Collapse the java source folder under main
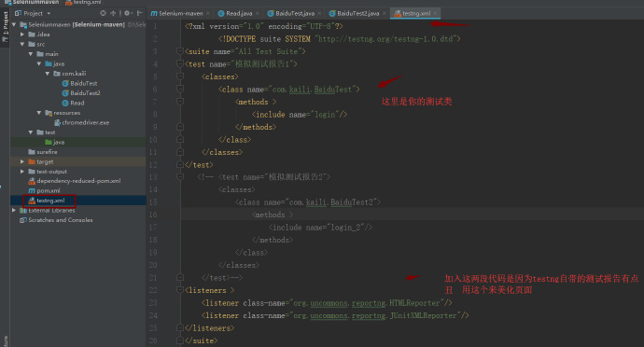This screenshot has width=644, height=347. tap(39, 64)
